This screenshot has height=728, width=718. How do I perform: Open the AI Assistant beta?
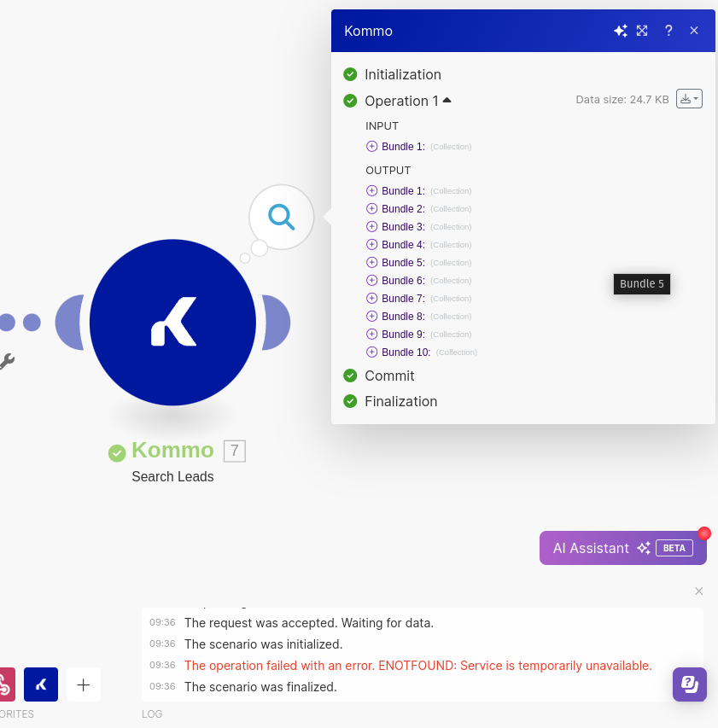[622, 548]
